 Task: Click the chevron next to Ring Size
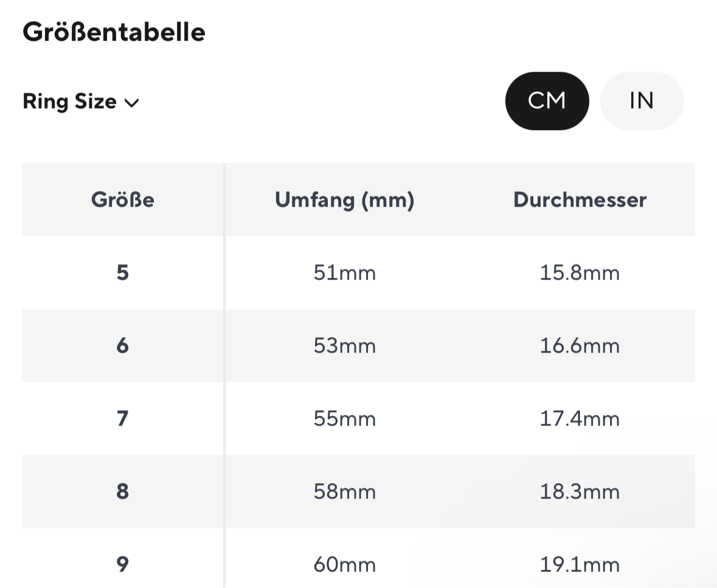pos(132,103)
